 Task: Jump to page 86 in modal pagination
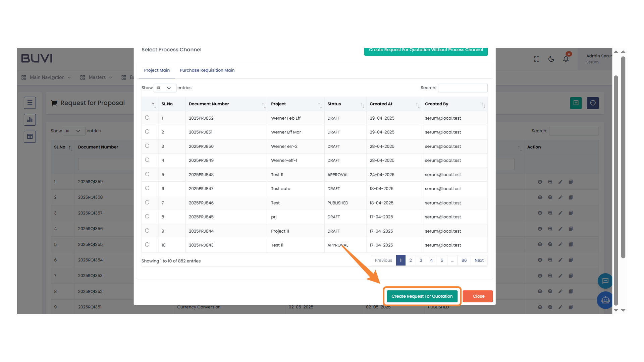tap(464, 260)
